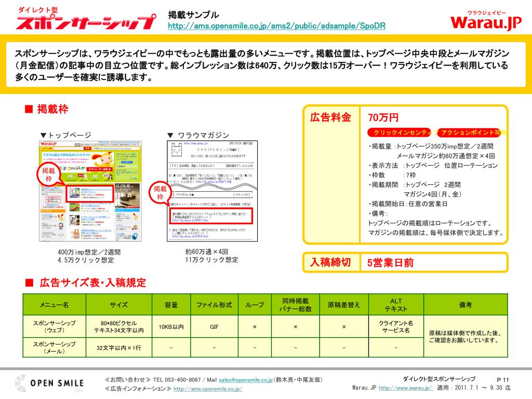
Task: Open the SpoDR ad sample URL link
Action: (276, 26)
